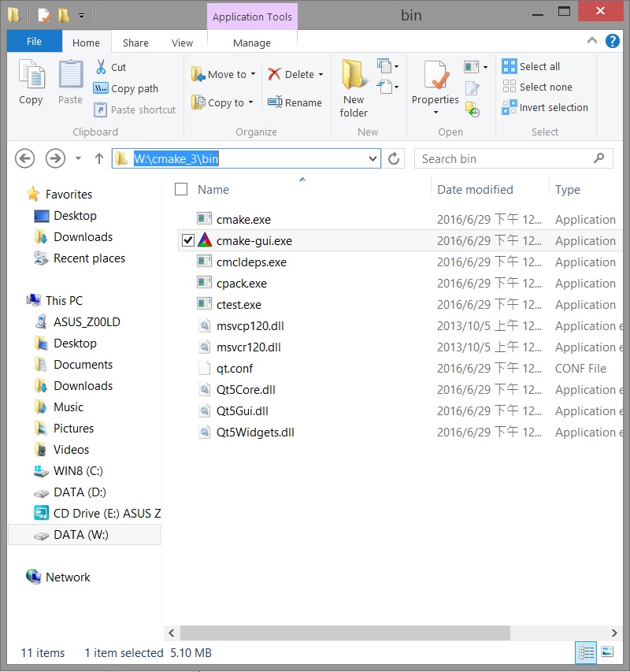This screenshot has width=630, height=672.
Task: Switch to Details view icon in status bar
Action: (x=586, y=653)
